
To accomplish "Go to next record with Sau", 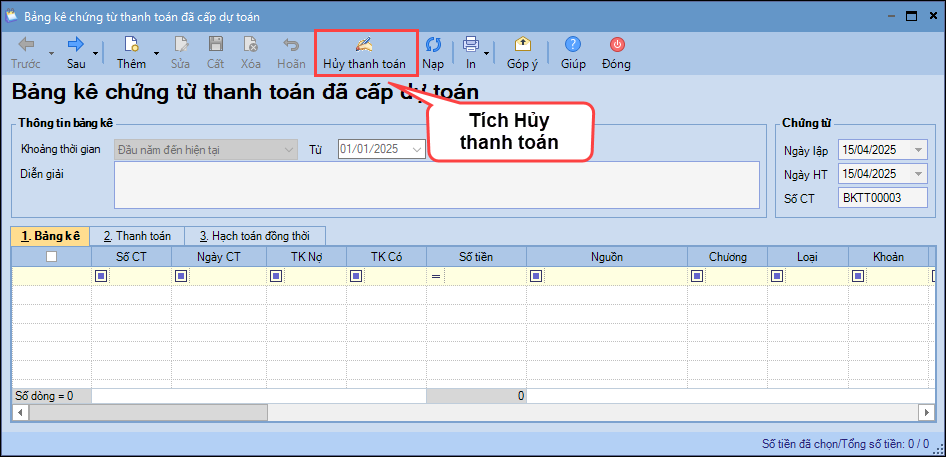I will [76, 53].
